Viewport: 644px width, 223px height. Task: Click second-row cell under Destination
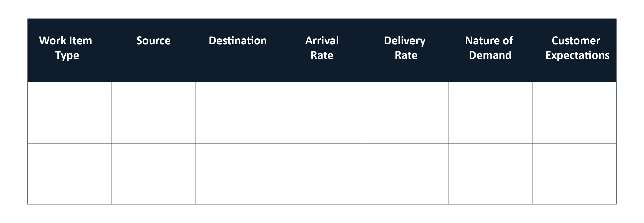(238, 174)
